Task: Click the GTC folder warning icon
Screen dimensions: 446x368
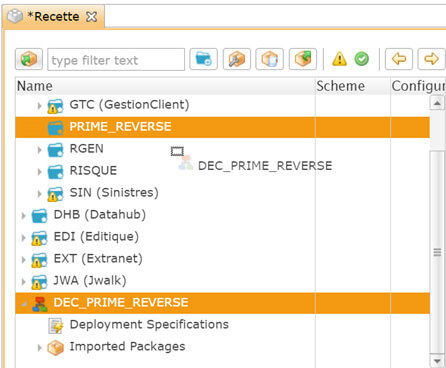Action: (55, 106)
